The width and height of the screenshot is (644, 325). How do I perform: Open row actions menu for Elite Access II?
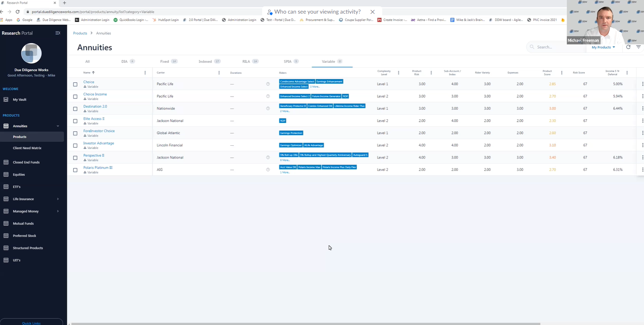click(x=642, y=120)
